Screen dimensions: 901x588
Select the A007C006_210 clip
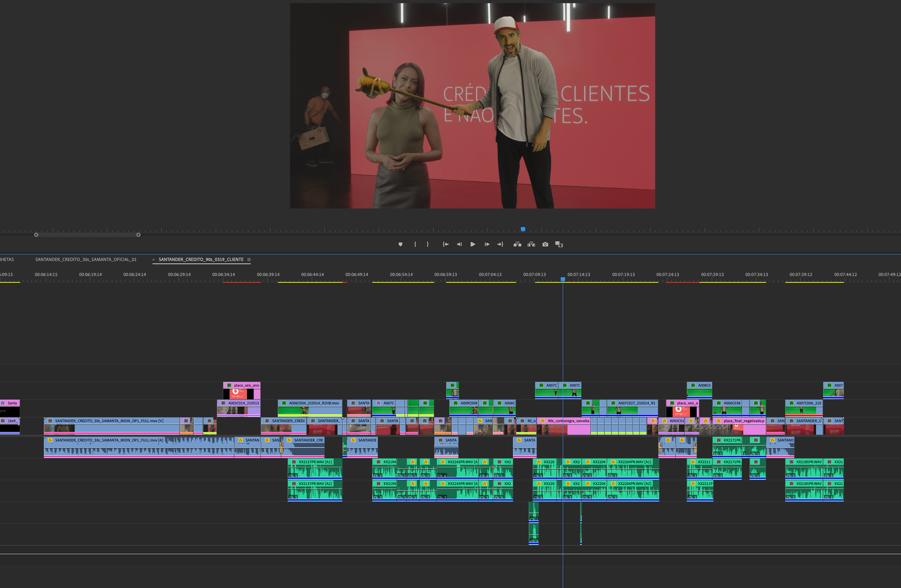tap(804, 408)
